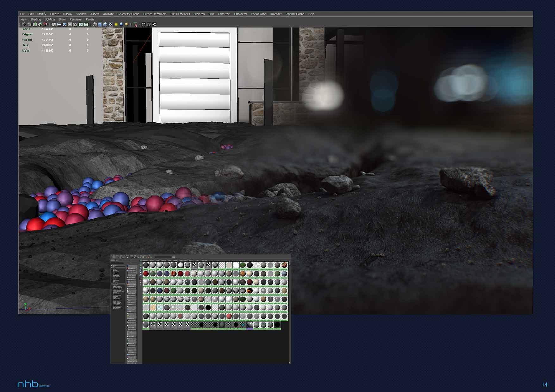The width and height of the screenshot is (555, 392).
Task: Click the Show menu label
Action: (x=62, y=19)
